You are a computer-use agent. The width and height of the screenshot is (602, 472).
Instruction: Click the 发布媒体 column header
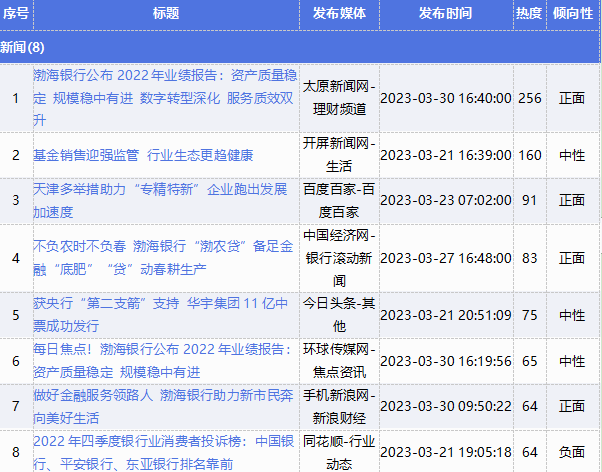(339, 13)
